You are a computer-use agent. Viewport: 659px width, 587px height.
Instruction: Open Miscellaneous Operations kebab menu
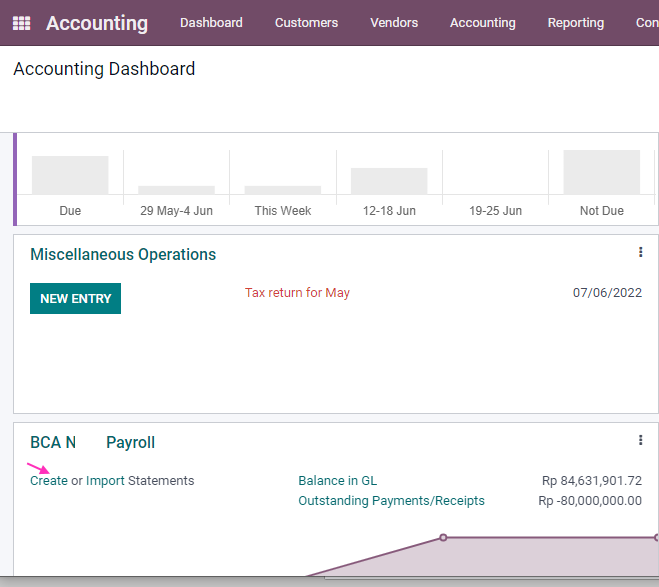pyautogui.click(x=641, y=252)
